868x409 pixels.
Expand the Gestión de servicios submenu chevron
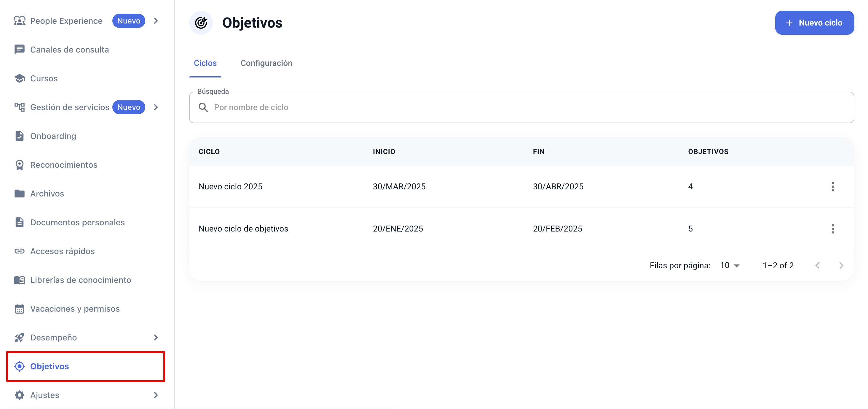(x=156, y=107)
